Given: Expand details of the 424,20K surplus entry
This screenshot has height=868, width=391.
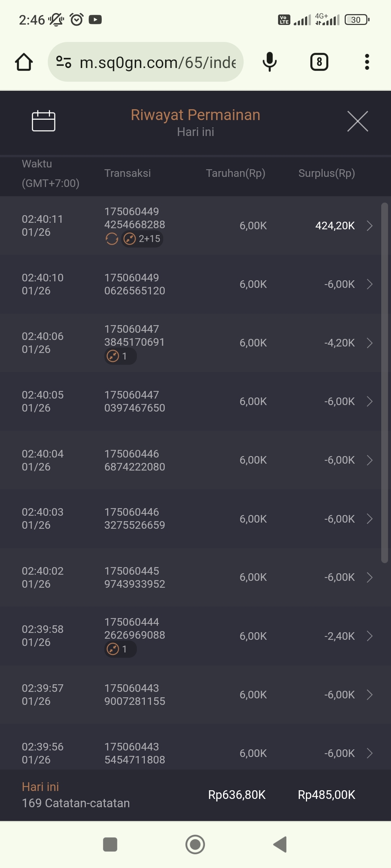Looking at the screenshot, I should (369, 226).
